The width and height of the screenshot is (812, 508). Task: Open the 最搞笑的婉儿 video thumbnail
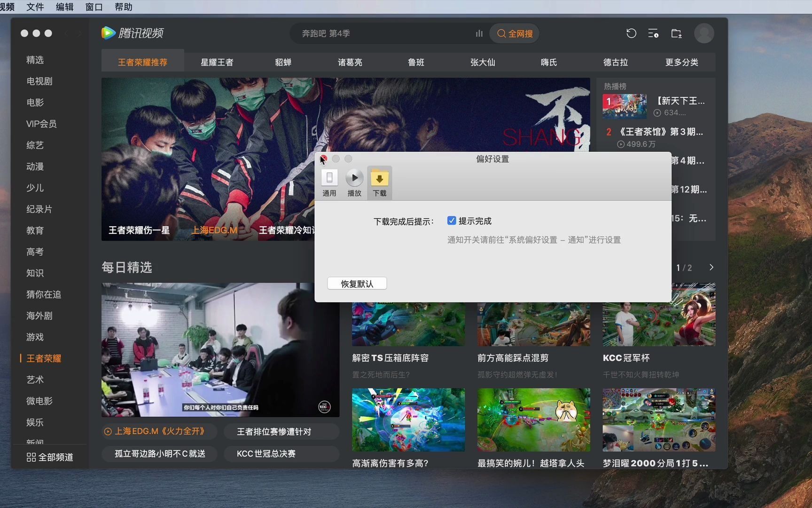point(534,420)
